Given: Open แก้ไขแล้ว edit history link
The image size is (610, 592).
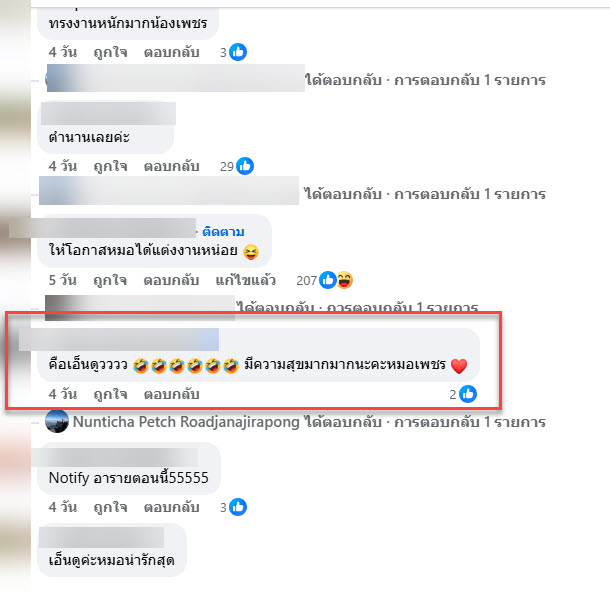Looking at the screenshot, I should click(x=245, y=280).
